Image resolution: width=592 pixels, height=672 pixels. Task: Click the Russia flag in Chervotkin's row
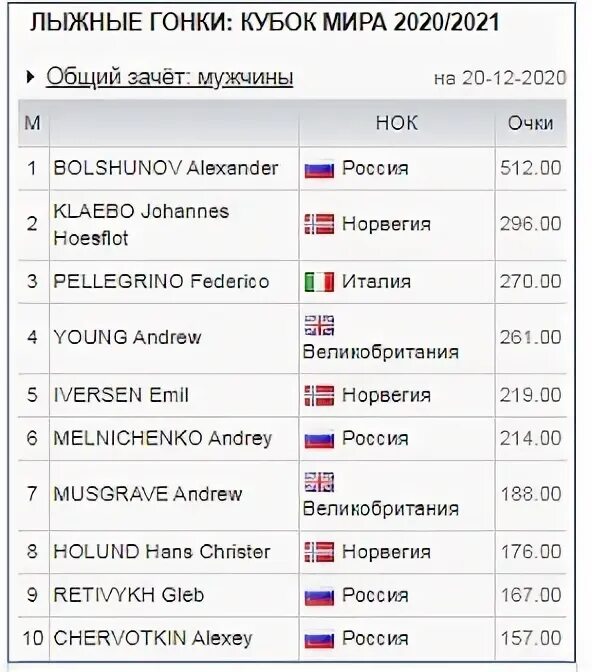point(319,640)
